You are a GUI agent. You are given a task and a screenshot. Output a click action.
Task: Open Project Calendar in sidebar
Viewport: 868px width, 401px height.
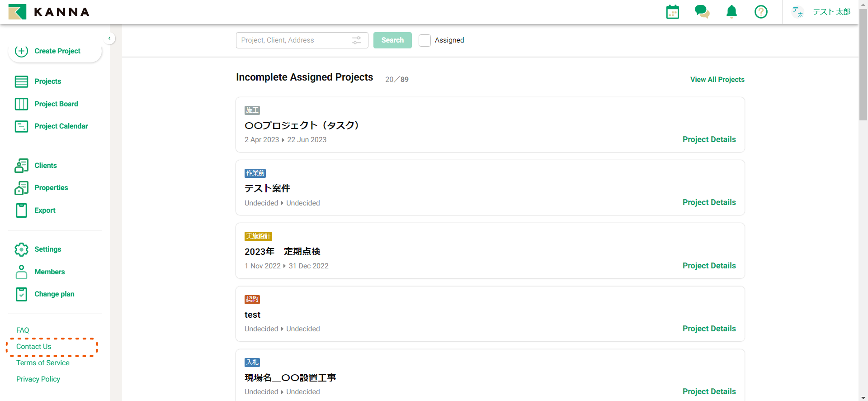61,126
